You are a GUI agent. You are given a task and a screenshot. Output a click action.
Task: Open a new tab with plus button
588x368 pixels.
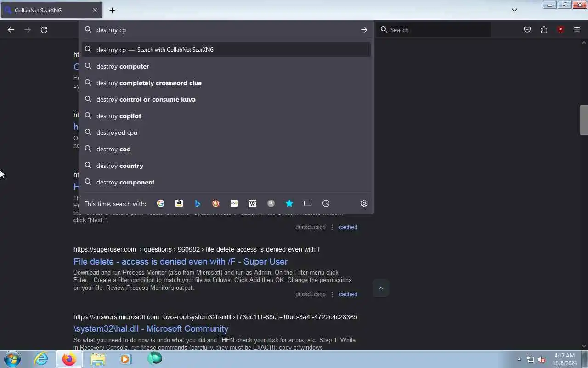click(x=112, y=10)
